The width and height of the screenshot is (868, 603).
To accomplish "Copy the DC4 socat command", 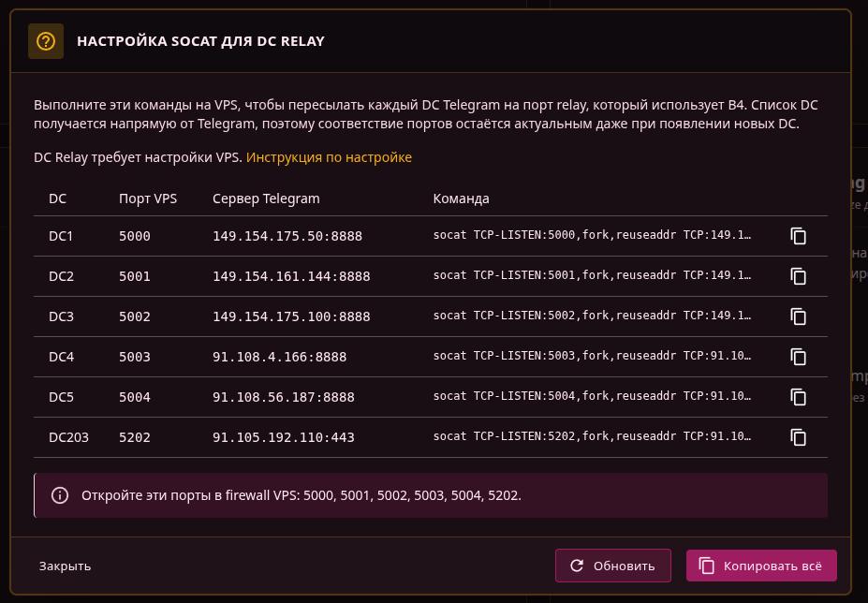I will [799, 357].
